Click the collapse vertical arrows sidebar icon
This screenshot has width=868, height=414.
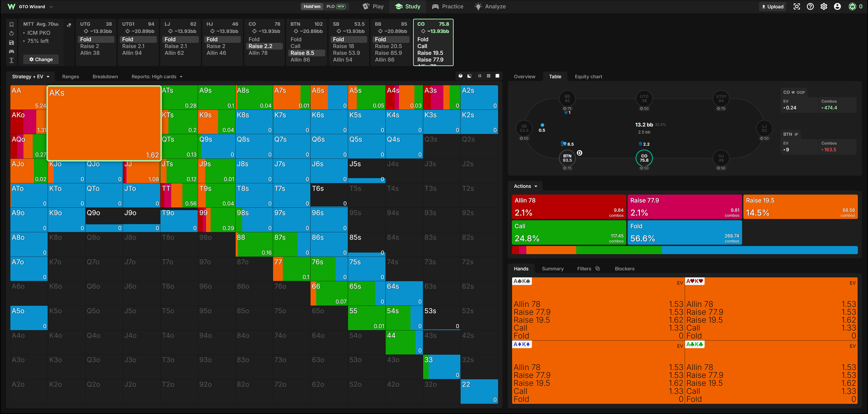(11, 60)
